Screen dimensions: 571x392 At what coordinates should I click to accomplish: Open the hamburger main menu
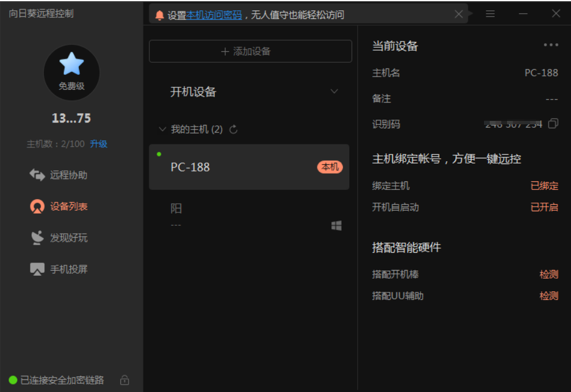(x=490, y=14)
